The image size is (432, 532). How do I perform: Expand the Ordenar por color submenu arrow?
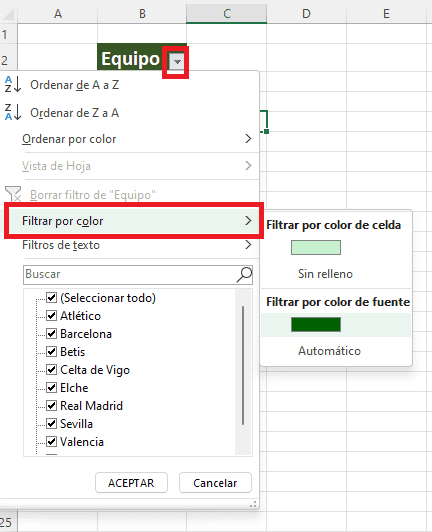pyautogui.click(x=248, y=138)
